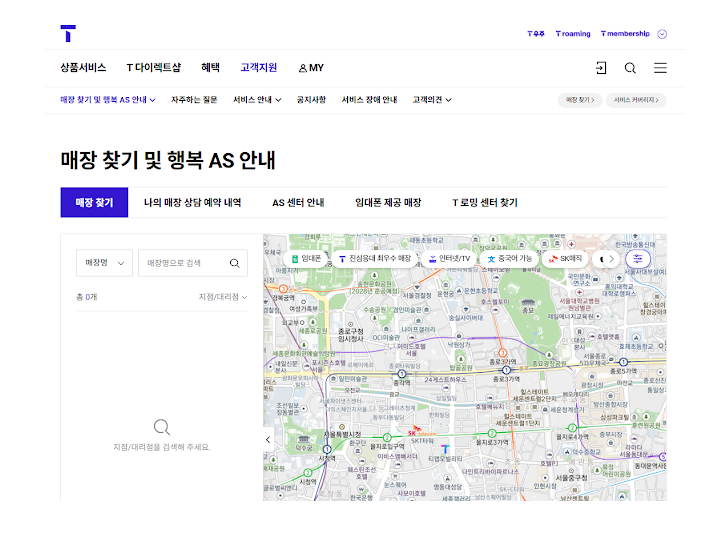Open the 서비스 장애 안내 link
This screenshot has height=538, width=724.
[369, 100]
